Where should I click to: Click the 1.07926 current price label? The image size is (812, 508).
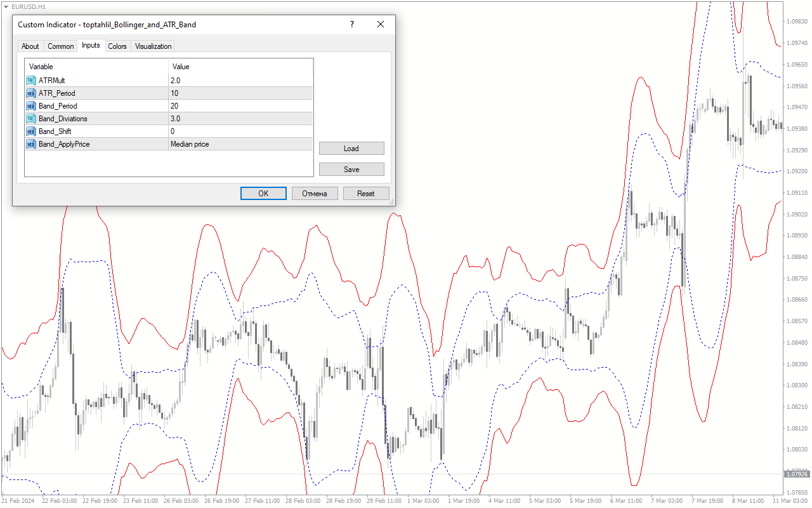(x=797, y=474)
